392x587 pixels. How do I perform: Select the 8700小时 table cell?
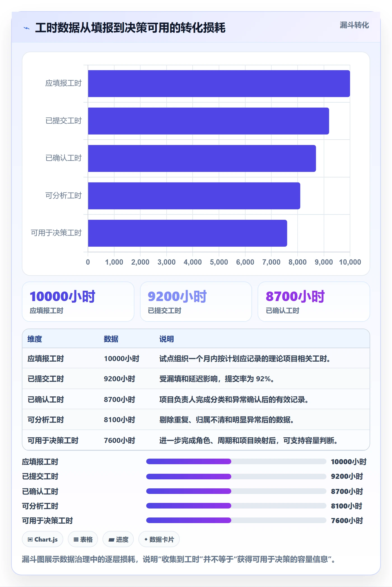[x=120, y=399]
